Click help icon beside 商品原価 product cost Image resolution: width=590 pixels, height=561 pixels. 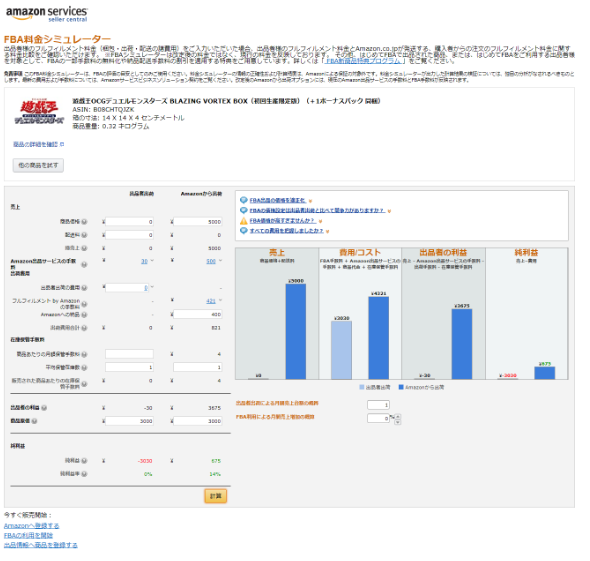point(34,421)
